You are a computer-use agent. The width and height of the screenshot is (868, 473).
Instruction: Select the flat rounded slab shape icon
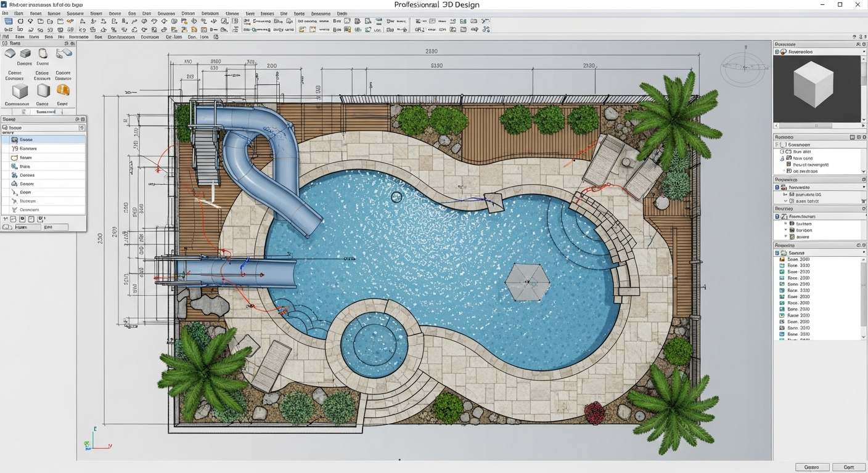(x=10, y=54)
